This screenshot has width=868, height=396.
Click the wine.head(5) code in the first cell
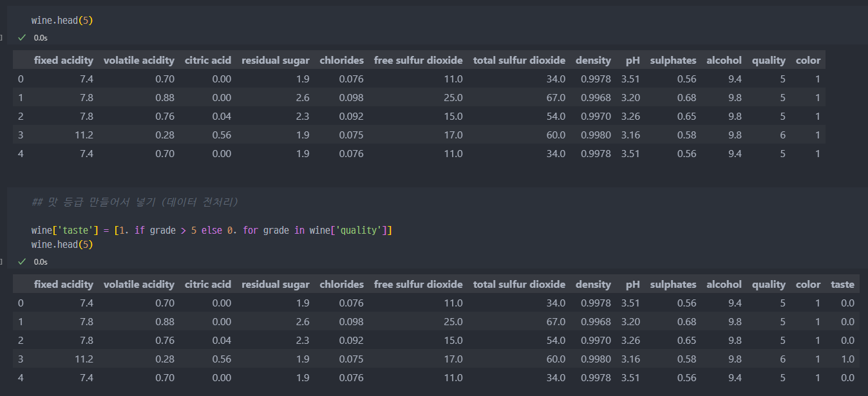62,21
